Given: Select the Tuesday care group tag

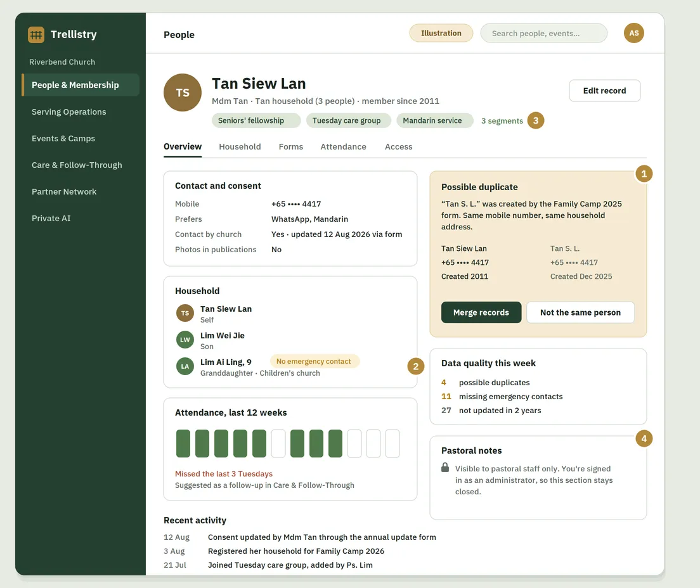Looking at the screenshot, I should coord(346,120).
